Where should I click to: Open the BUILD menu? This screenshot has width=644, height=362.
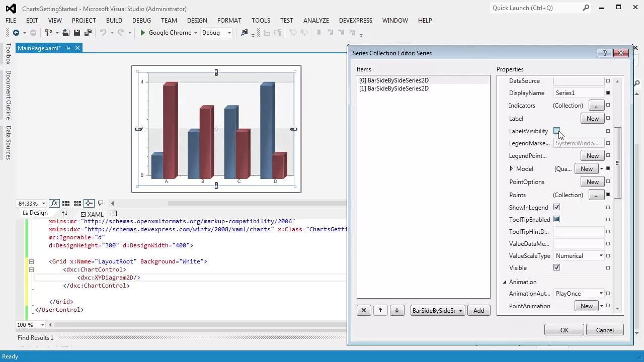[114, 21]
